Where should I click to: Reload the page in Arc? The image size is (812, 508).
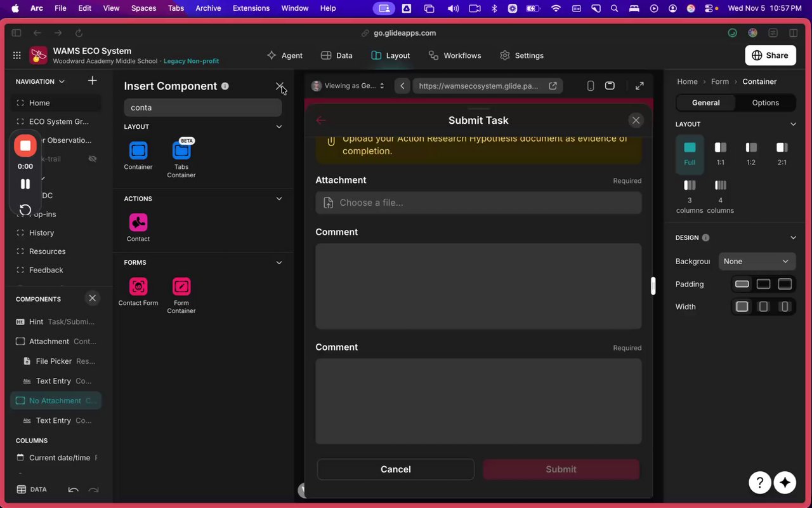click(79, 33)
